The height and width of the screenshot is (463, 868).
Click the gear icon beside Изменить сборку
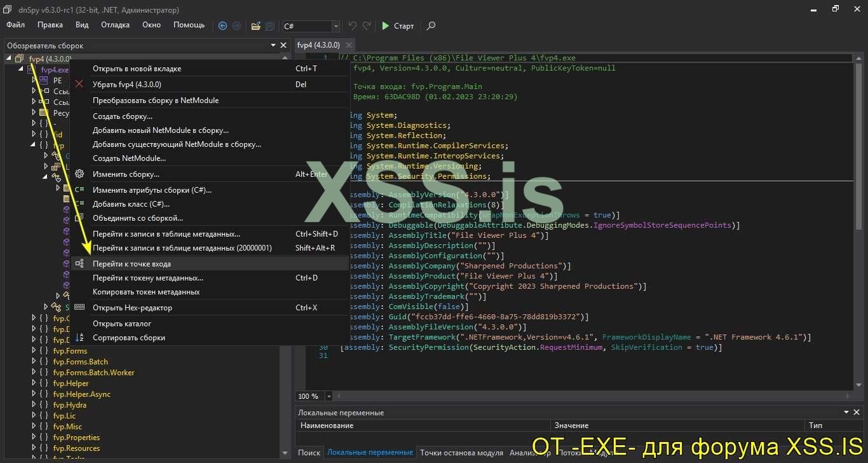pos(79,174)
